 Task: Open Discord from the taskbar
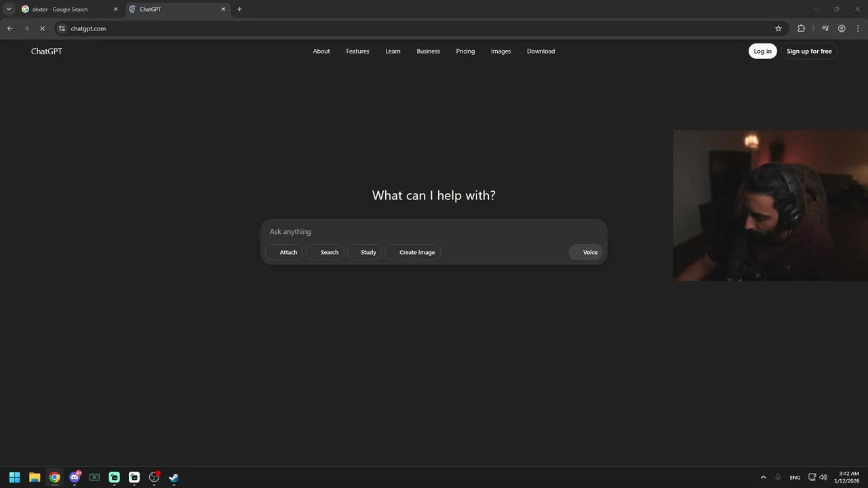(x=75, y=477)
